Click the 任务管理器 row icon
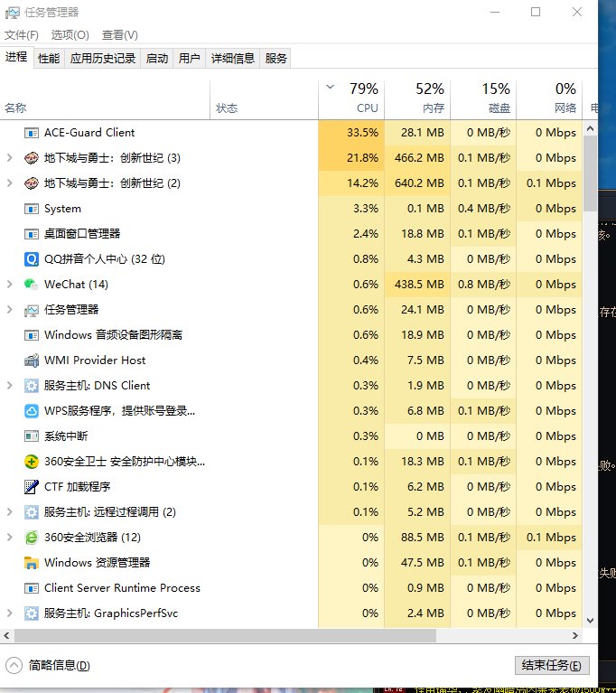 point(32,310)
